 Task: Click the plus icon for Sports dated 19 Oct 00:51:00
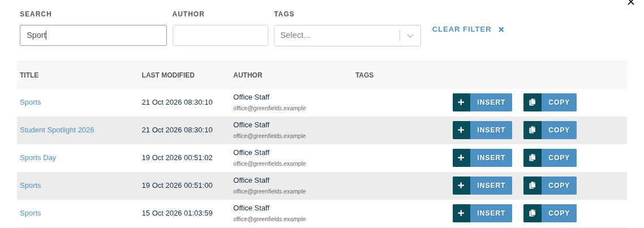pos(461,185)
